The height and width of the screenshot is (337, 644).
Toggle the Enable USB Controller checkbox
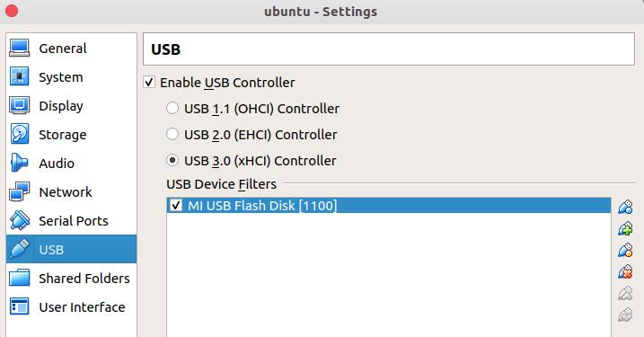(x=149, y=82)
